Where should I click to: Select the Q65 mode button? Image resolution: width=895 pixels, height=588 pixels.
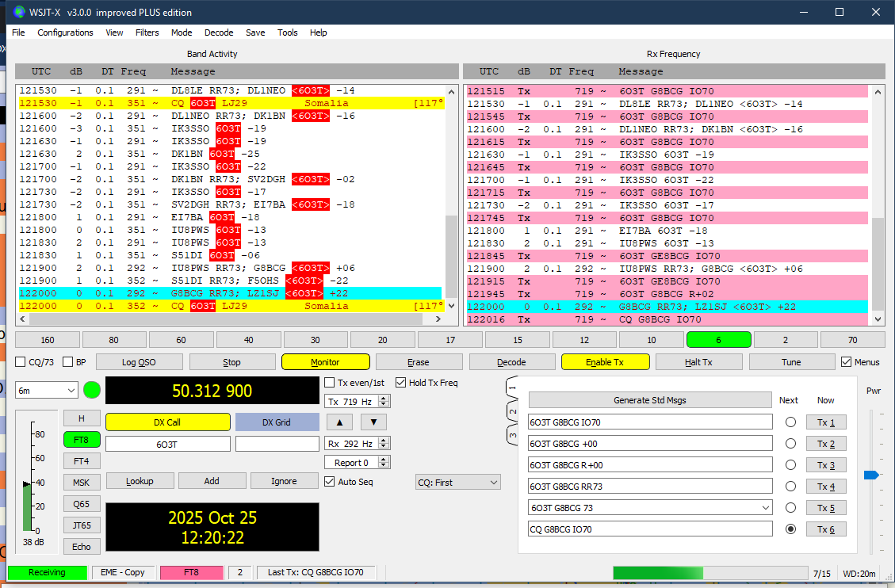pos(81,503)
